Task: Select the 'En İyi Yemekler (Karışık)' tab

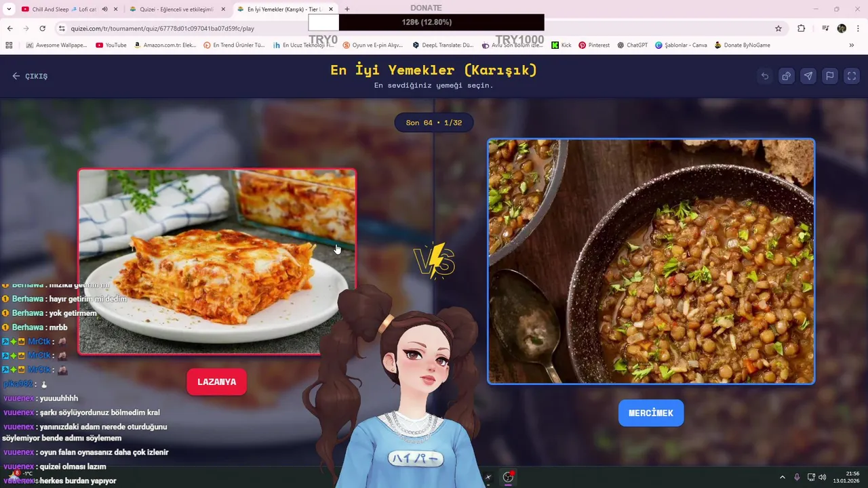Action: pyautogui.click(x=284, y=9)
